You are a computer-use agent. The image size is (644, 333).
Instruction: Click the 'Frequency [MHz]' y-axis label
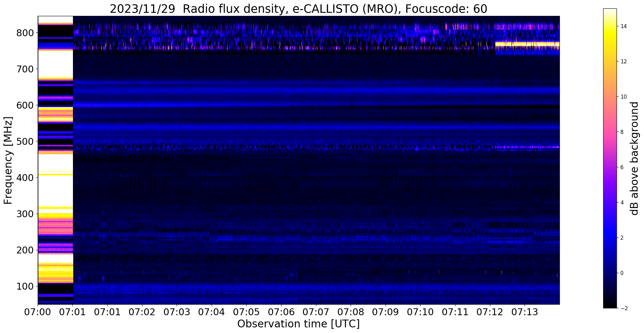[8, 160]
